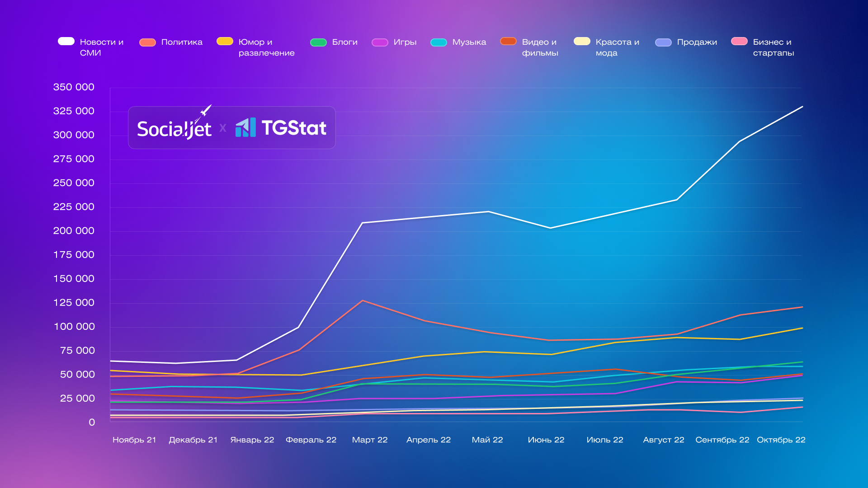868x488 pixels.
Task: Click the orange Видео и фильмы legend swatch
Action: click(508, 41)
